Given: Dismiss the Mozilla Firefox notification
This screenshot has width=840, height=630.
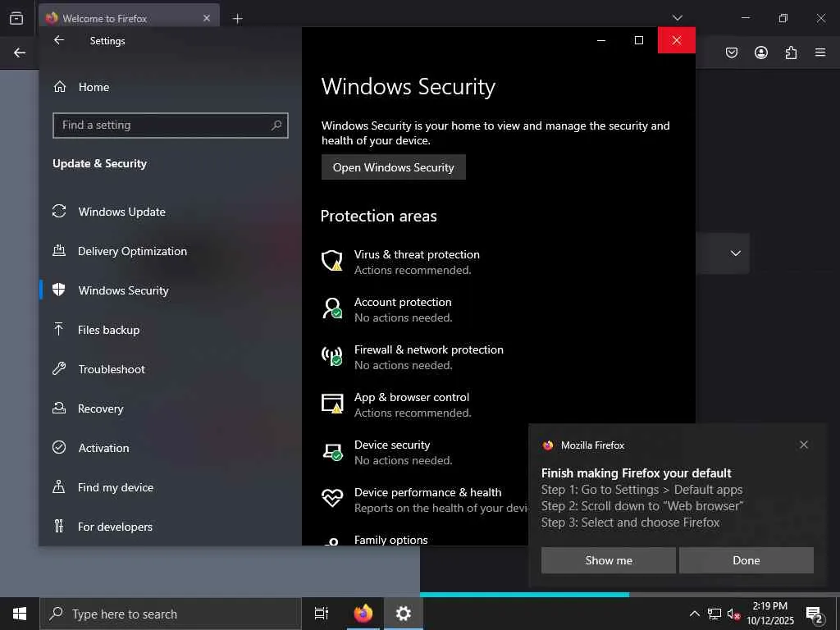Looking at the screenshot, I should click(x=803, y=445).
